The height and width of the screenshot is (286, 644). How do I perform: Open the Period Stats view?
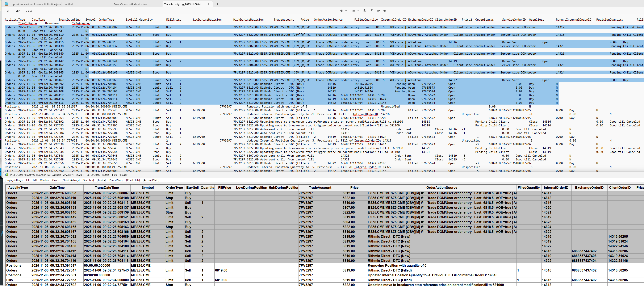tap(116, 180)
